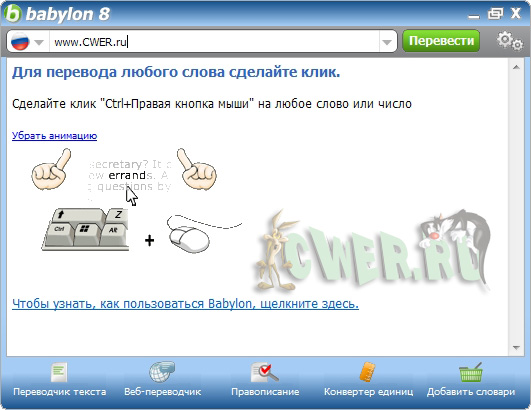Focus the search field containing www.CWER.ru
The width and height of the screenshot is (531, 410).
pos(215,42)
